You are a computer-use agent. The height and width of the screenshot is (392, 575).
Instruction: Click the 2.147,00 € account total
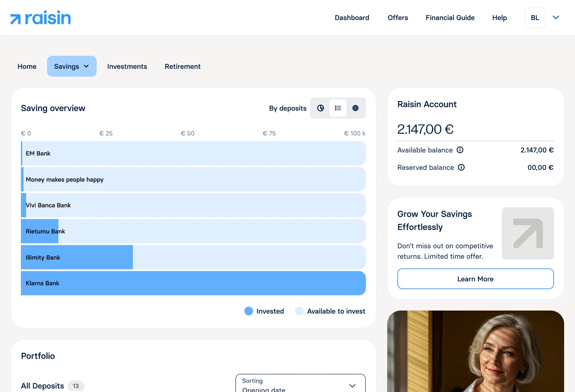tap(426, 129)
